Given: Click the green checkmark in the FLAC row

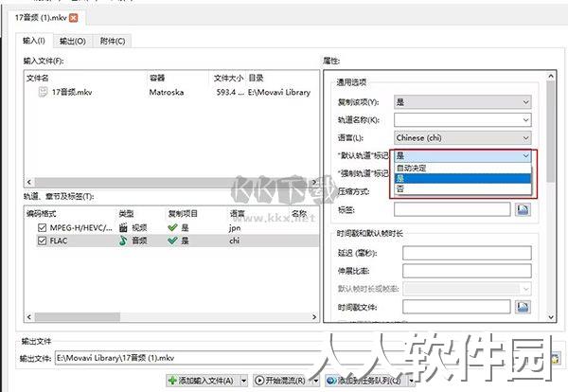Looking at the screenshot, I should point(172,241).
